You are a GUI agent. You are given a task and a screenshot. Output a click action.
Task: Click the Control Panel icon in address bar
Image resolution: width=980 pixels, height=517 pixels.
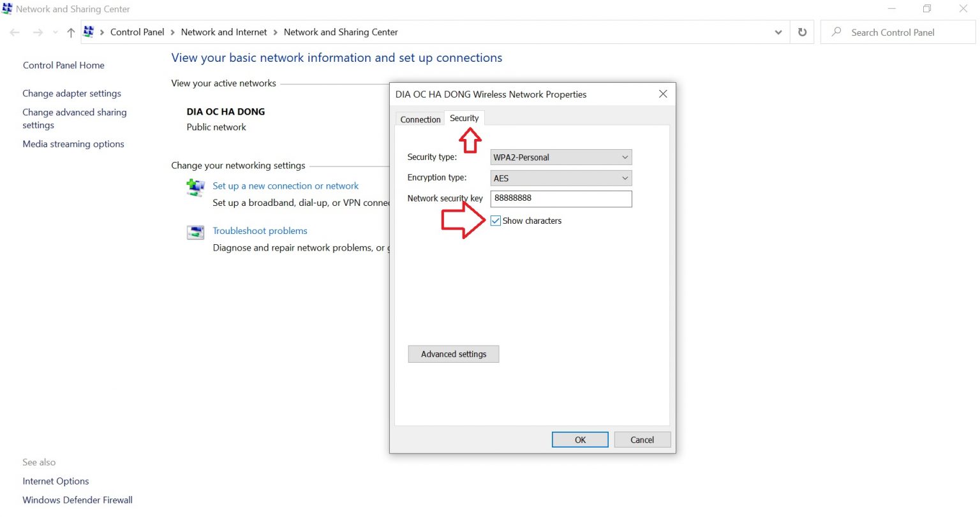coord(89,32)
